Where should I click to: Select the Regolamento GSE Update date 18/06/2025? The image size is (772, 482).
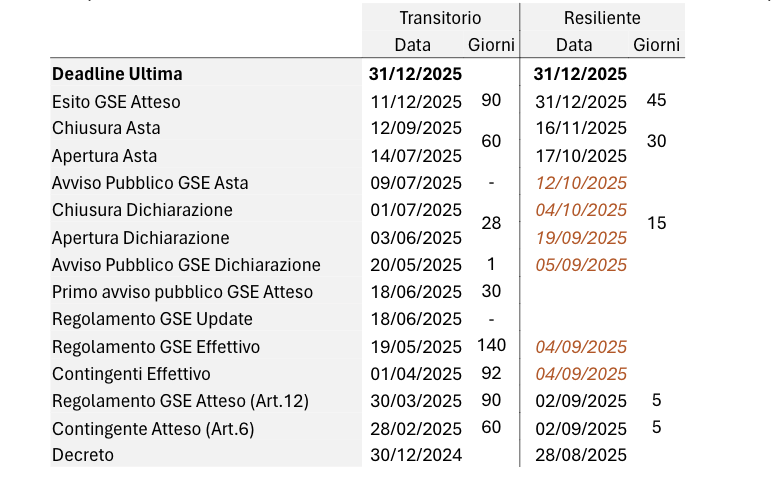pyautogui.click(x=416, y=319)
